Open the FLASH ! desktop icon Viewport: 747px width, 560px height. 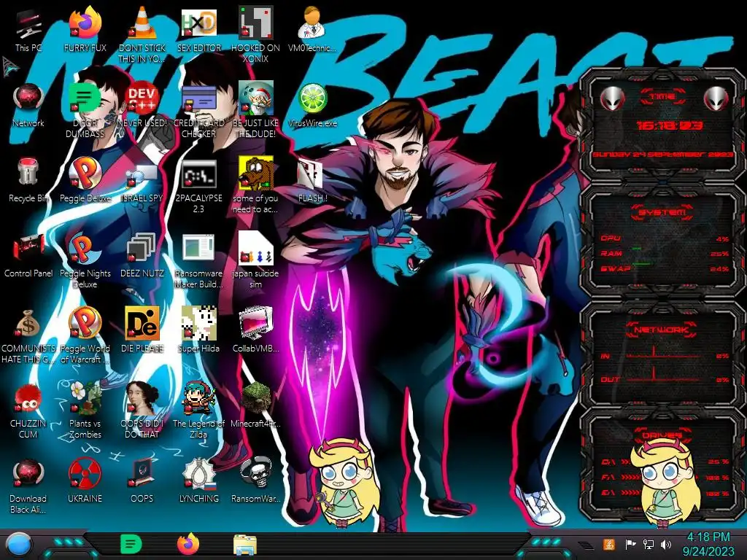point(310,174)
